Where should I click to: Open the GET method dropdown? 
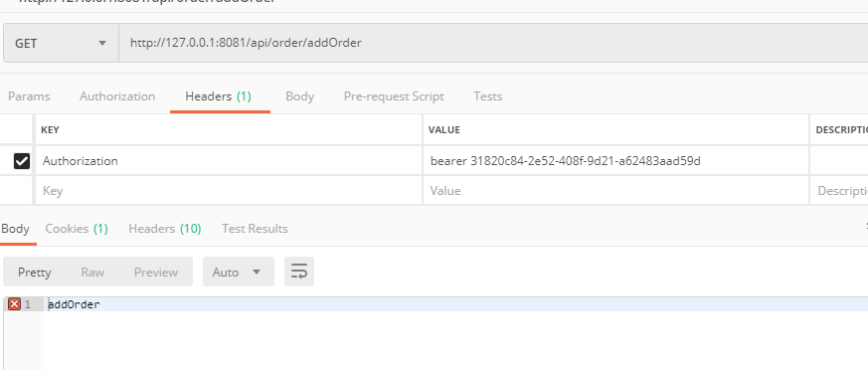tap(61, 43)
